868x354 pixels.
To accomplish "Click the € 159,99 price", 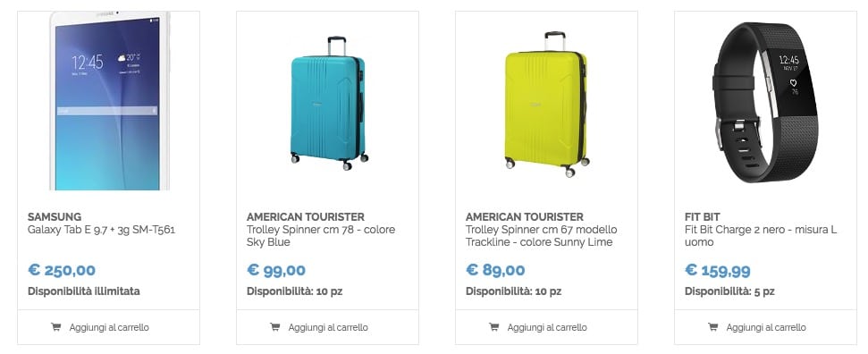I will click(x=718, y=270).
